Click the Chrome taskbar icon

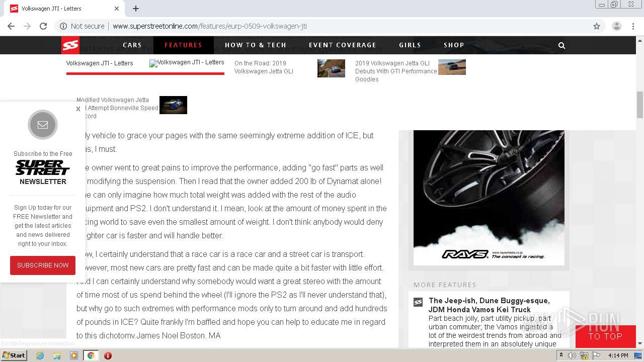91,355
